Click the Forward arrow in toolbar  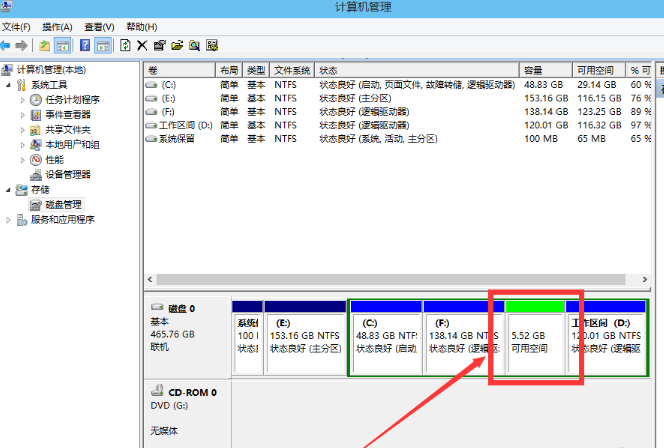(x=21, y=45)
